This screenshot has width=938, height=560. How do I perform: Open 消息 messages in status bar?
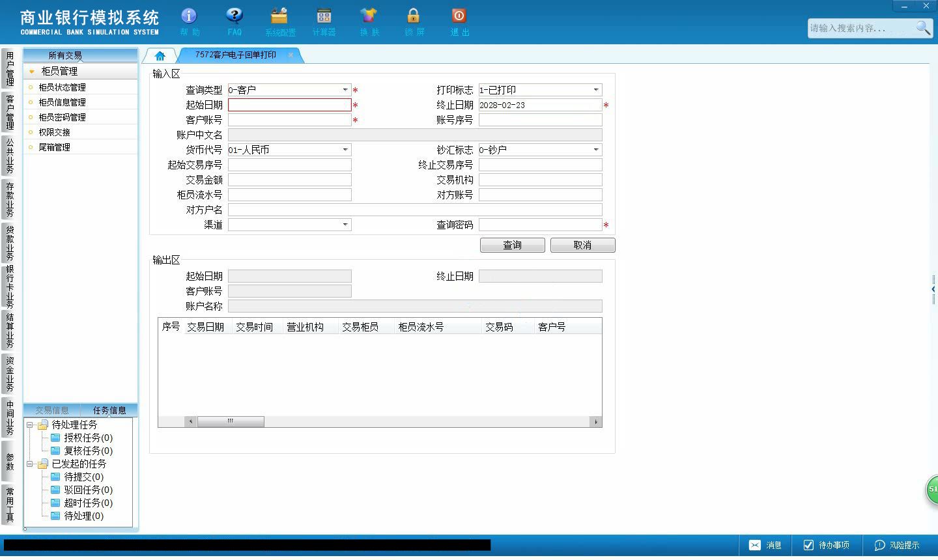point(765,545)
